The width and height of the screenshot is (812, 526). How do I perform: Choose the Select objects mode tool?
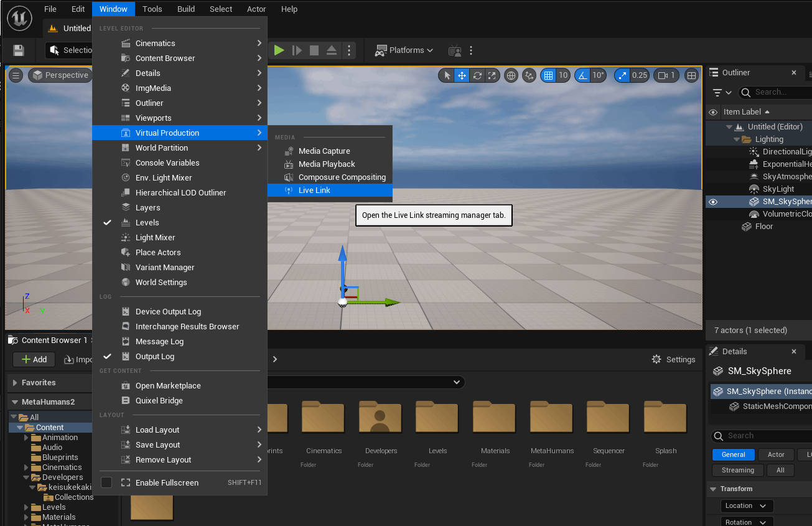[446, 75]
